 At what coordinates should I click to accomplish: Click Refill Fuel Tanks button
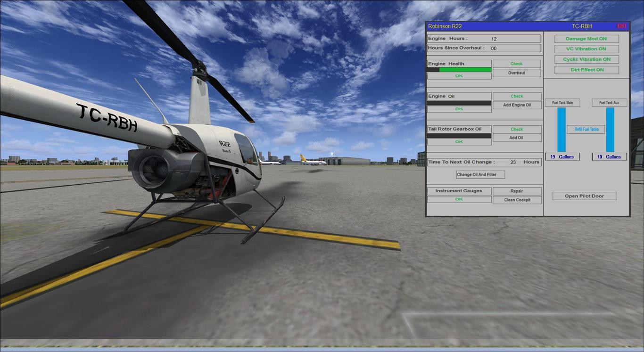(x=586, y=129)
